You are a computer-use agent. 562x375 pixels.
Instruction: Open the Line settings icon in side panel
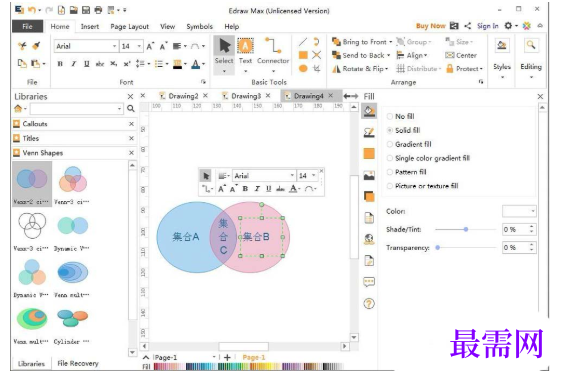tap(369, 133)
